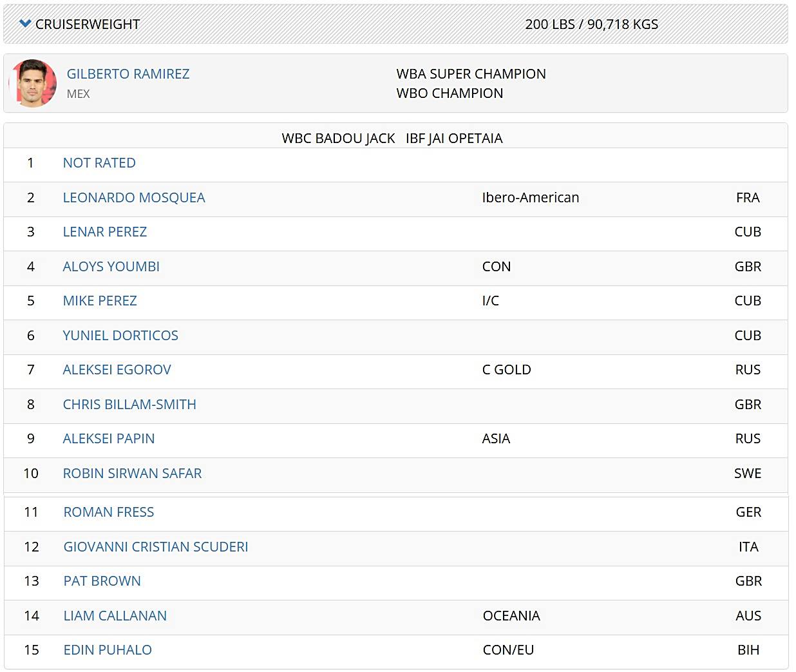Click Gilberto Ramirez's profile photo
The image size is (796, 672).
(33, 83)
